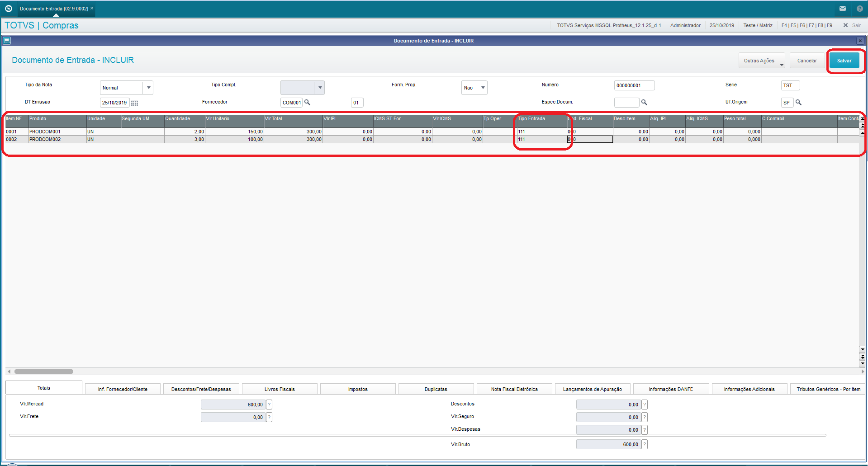Open Tributos Genéricos - Por Item tab
This screenshot has height=466, width=868.
coord(828,389)
